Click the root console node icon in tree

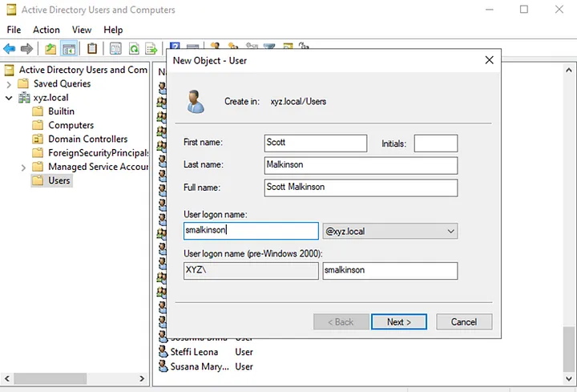coord(10,70)
